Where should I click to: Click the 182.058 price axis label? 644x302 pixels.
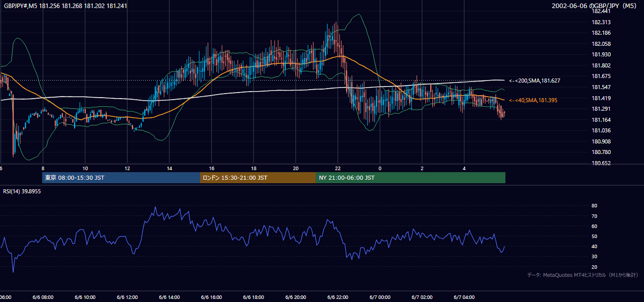click(601, 44)
